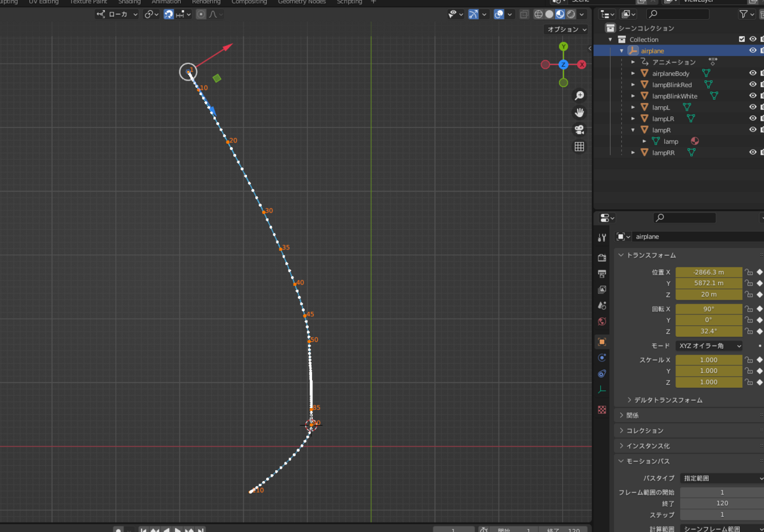Expand the lampL tree item

point(633,108)
